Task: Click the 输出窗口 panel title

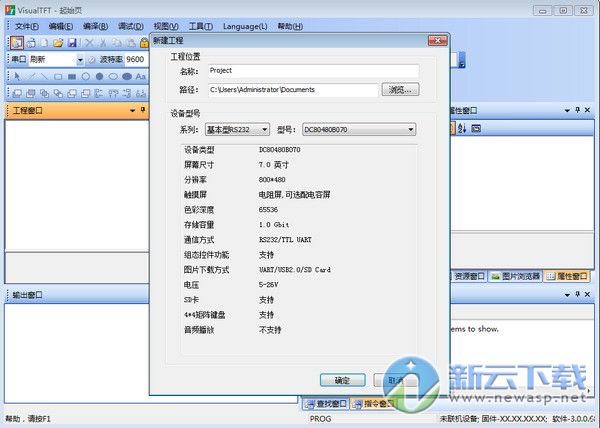Action: pyautogui.click(x=28, y=295)
